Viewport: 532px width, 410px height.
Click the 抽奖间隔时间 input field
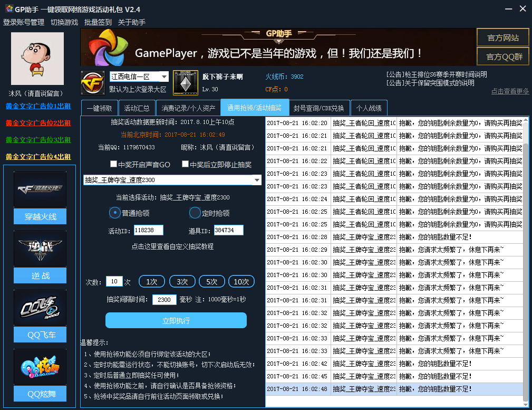point(164,300)
